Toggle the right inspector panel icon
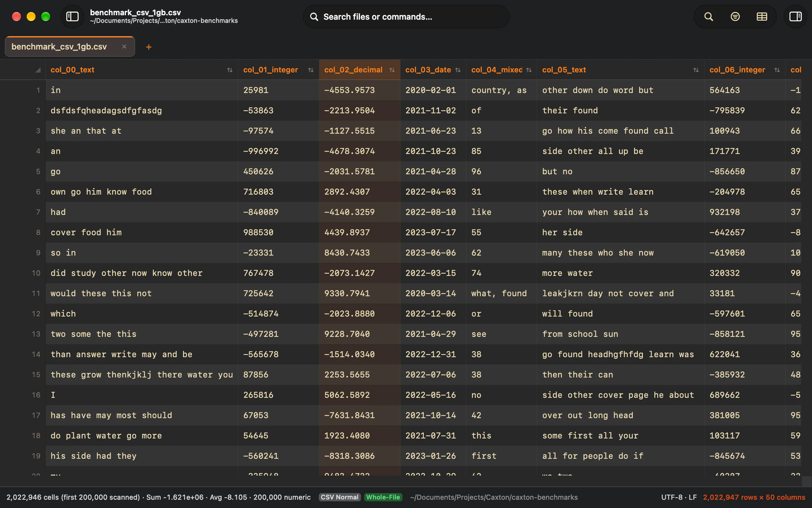Screen dimensions: 812x508 795,17
